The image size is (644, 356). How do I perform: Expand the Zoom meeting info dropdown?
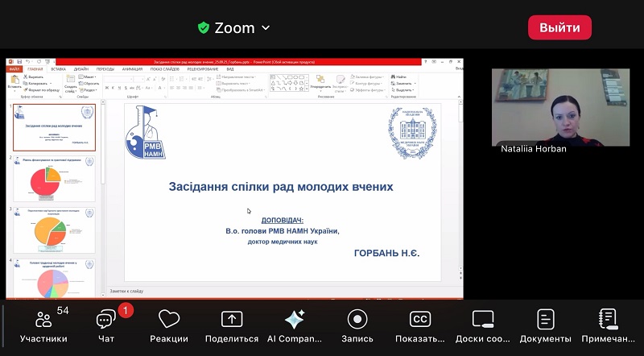pyautogui.click(x=266, y=28)
